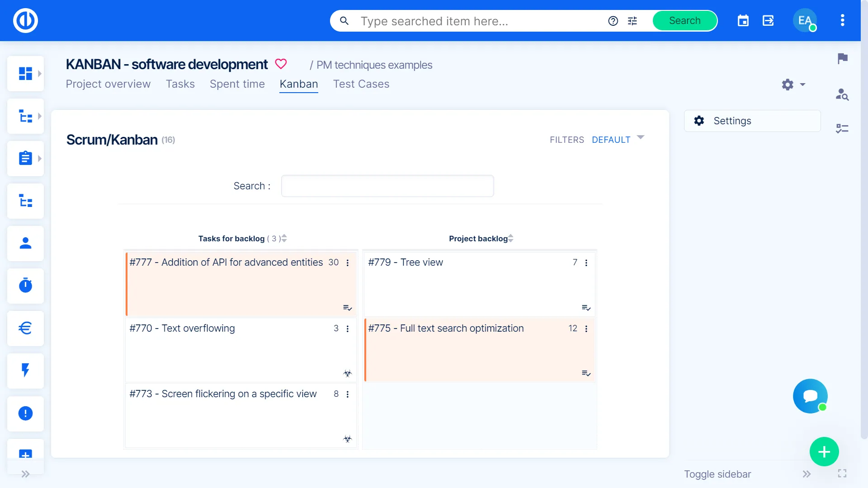Sort the Tasks for backlog column

point(284,239)
